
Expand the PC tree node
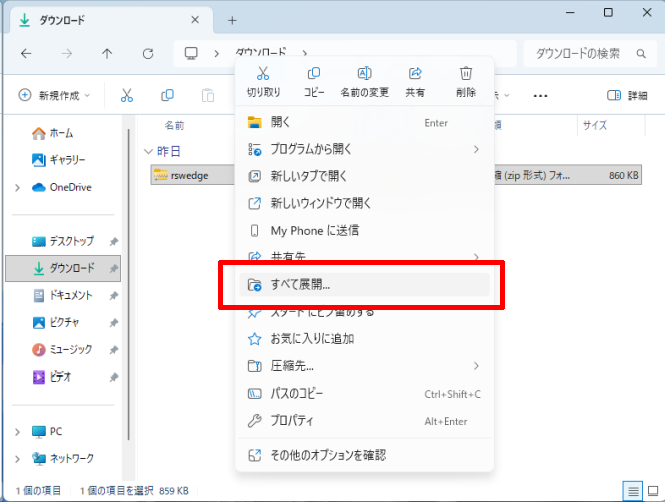point(17,431)
